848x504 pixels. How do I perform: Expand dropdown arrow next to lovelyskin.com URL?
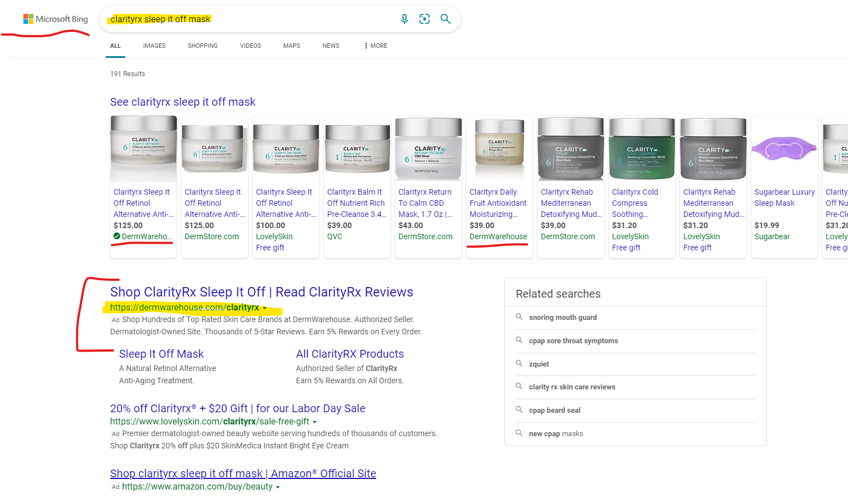point(315,422)
